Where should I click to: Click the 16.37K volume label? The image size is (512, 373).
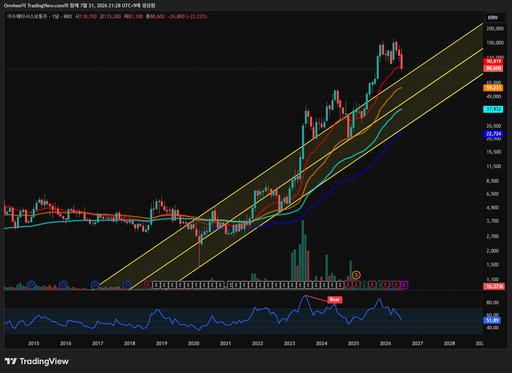494,286
